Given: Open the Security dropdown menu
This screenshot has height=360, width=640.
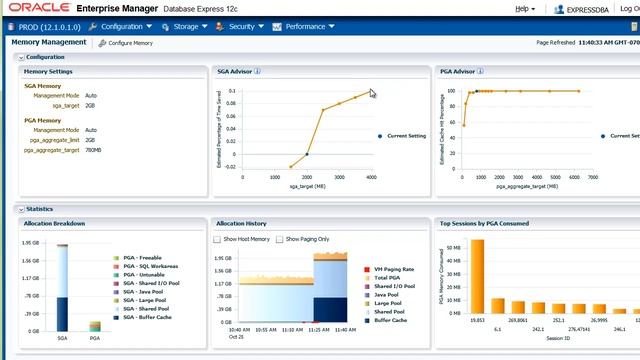Looking at the screenshot, I should pyautogui.click(x=246, y=27).
